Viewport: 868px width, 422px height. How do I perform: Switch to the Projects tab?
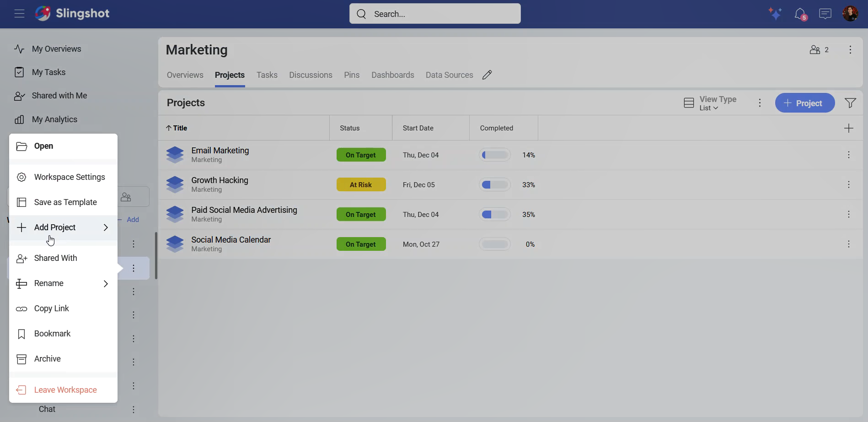coord(230,75)
